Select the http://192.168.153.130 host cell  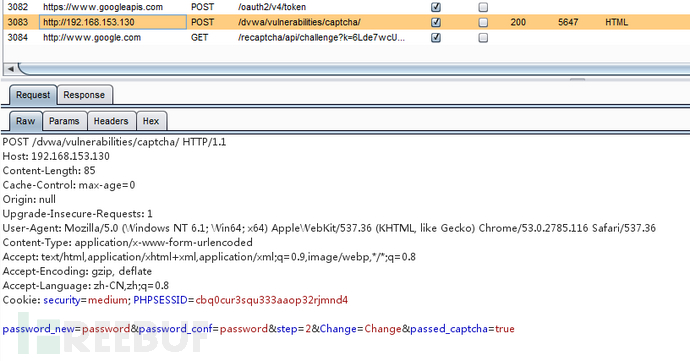pyautogui.click(x=113, y=22)
